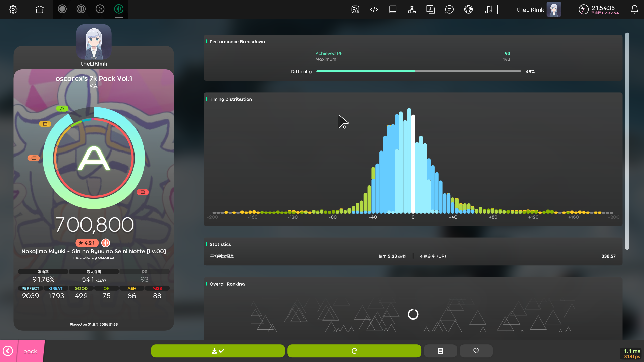Open beatmap listing icon
Viewport: 644px width, 362px height.
pyautogui.click(x=430, y=9)
